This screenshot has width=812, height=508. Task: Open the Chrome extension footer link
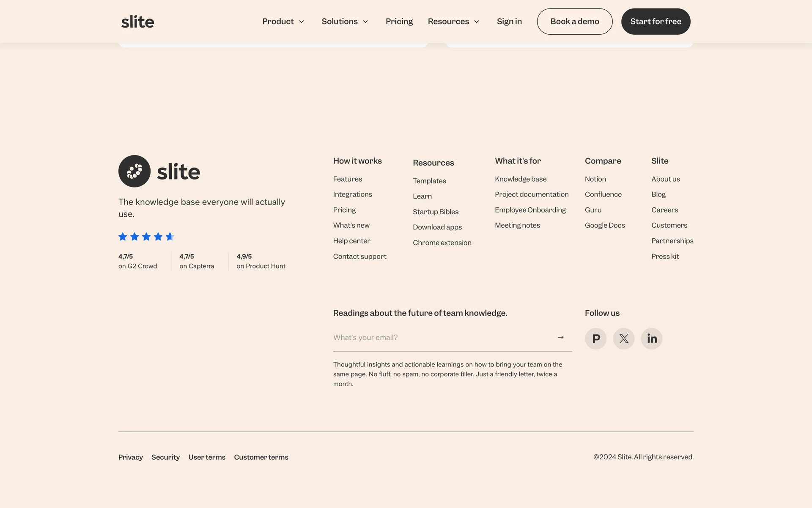tap(442, 243)
